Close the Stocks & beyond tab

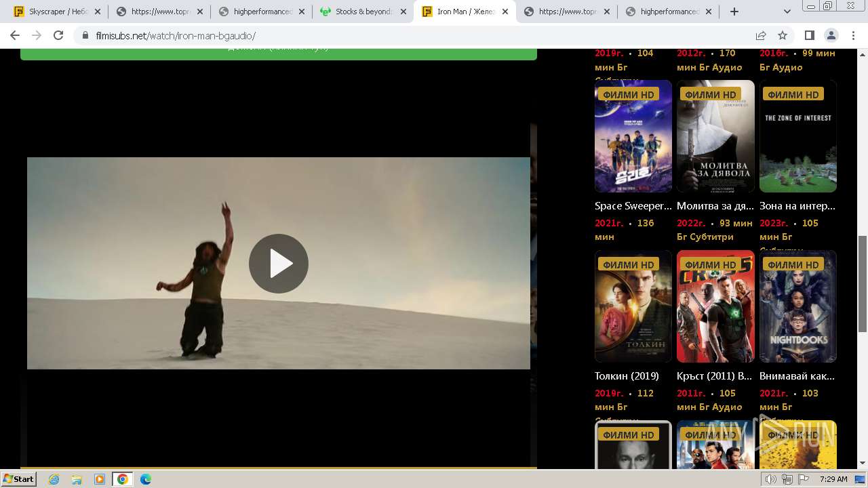coord(403,12)
